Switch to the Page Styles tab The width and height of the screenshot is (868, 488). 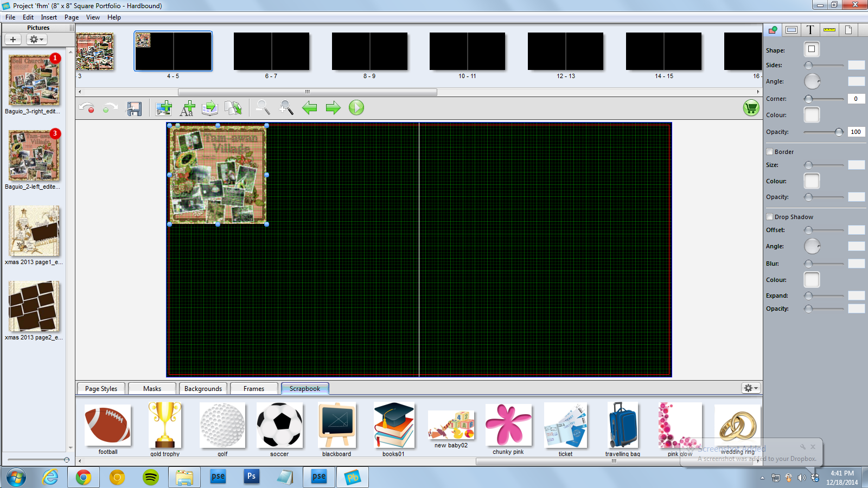[x=101, y=389]
